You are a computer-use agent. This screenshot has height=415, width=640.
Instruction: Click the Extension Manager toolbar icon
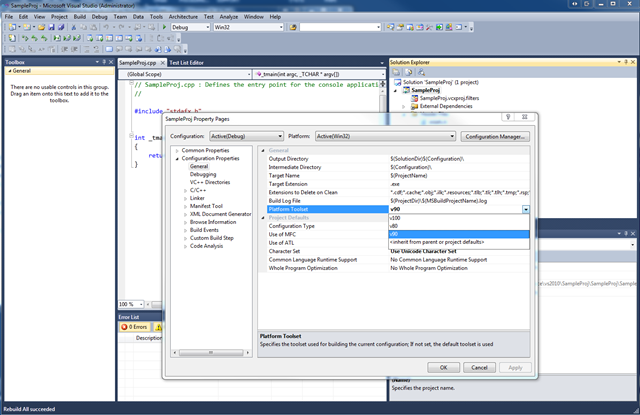(449, 27)
